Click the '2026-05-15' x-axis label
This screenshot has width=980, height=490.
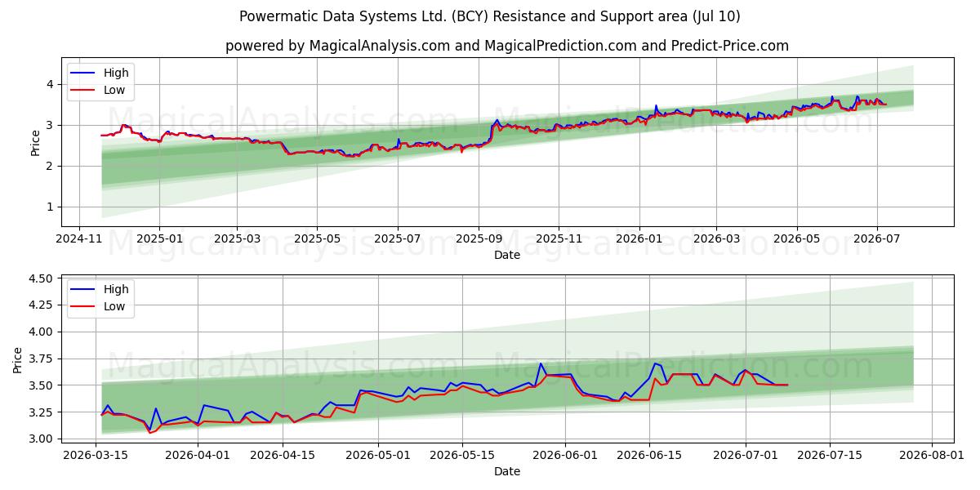click(462, 456)
